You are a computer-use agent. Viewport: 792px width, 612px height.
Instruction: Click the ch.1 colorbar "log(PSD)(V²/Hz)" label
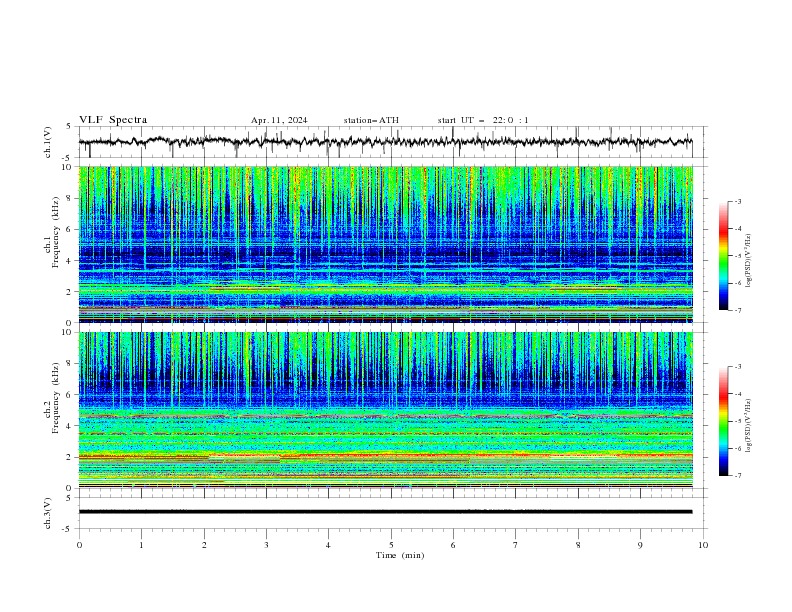(x=749, y=261)
